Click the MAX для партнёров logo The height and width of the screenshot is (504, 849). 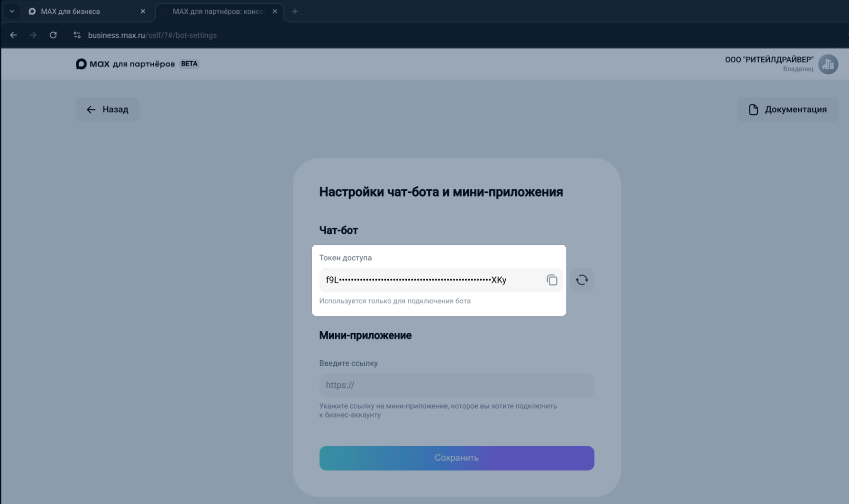(126, 64)
